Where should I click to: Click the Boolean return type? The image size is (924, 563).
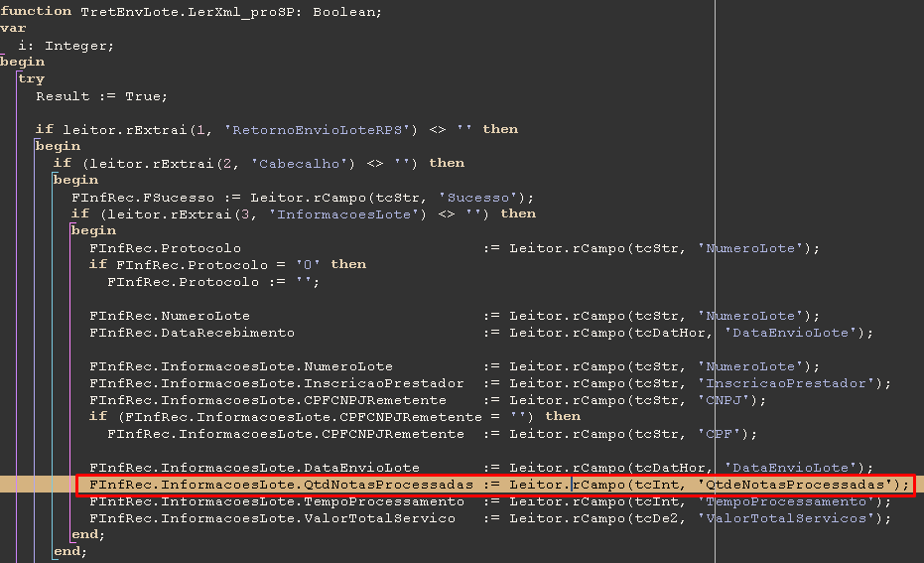pyautogui.click(x=344, y=12)
